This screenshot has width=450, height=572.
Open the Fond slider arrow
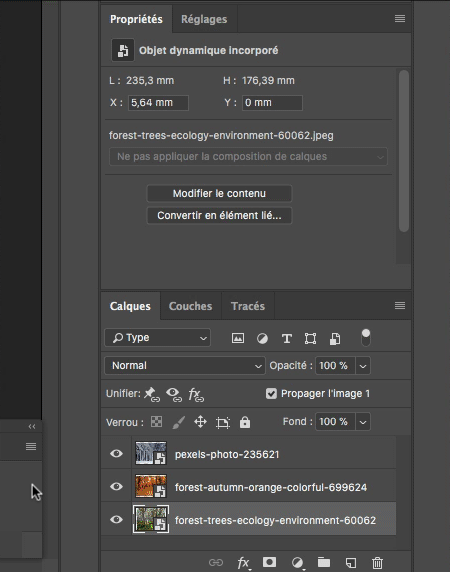tap(363, 422)
